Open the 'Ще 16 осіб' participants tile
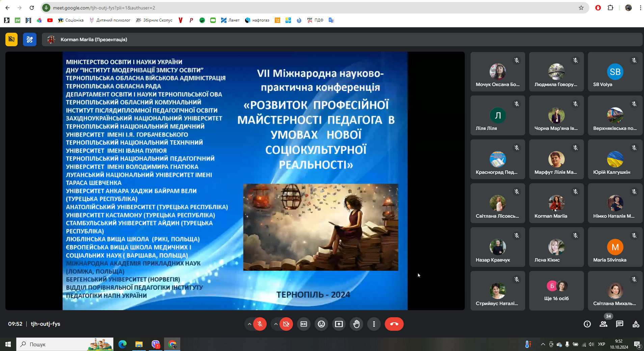The image size is (644, 351). pos(556,291)
